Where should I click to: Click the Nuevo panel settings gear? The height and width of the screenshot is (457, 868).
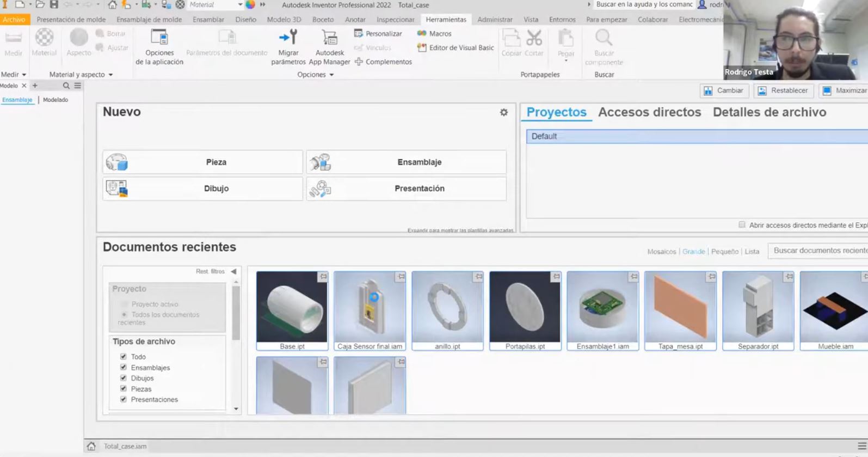tap(504, 112)
